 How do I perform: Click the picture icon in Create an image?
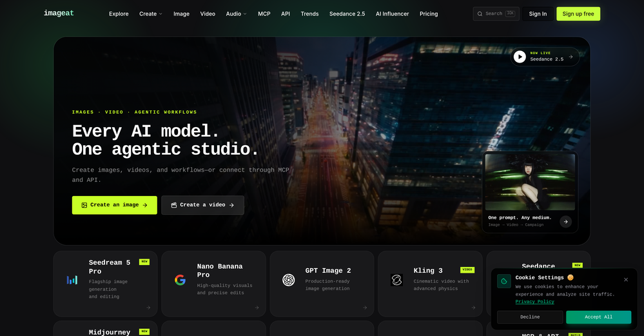coord(84,205)
